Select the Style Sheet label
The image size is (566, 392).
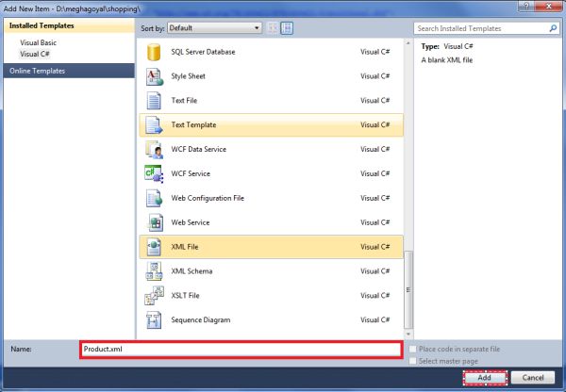point(188,76)
